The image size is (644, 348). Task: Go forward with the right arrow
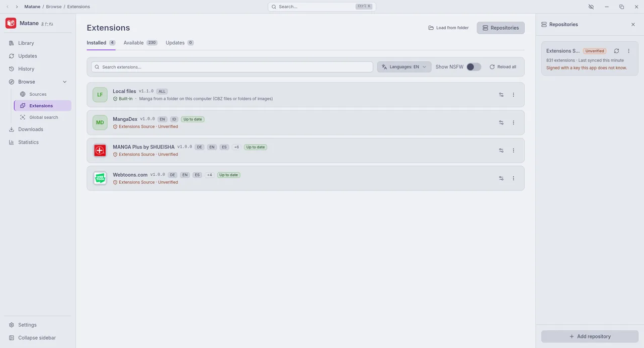pos(17,7)
